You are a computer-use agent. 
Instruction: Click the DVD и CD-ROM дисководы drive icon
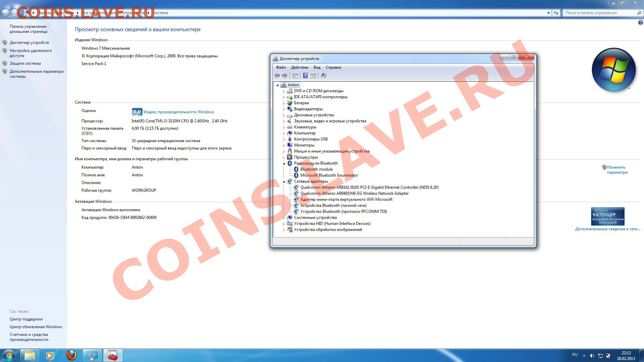point(290,91)
